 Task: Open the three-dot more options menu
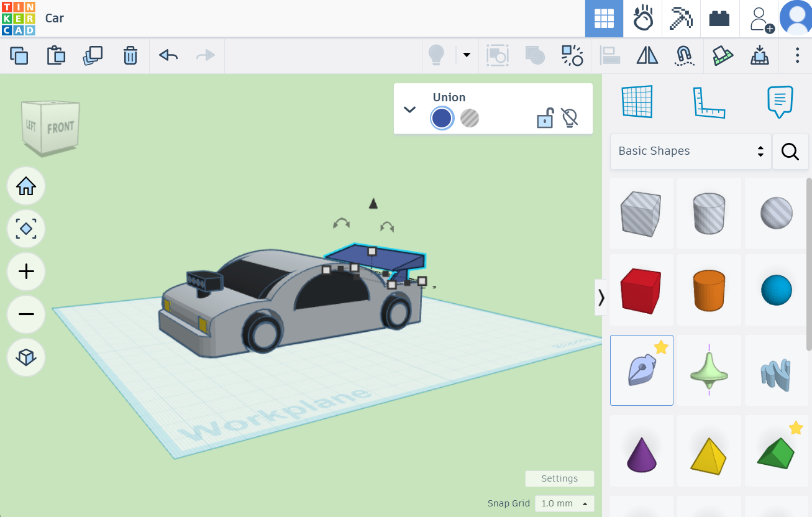(x=797, y=55)
